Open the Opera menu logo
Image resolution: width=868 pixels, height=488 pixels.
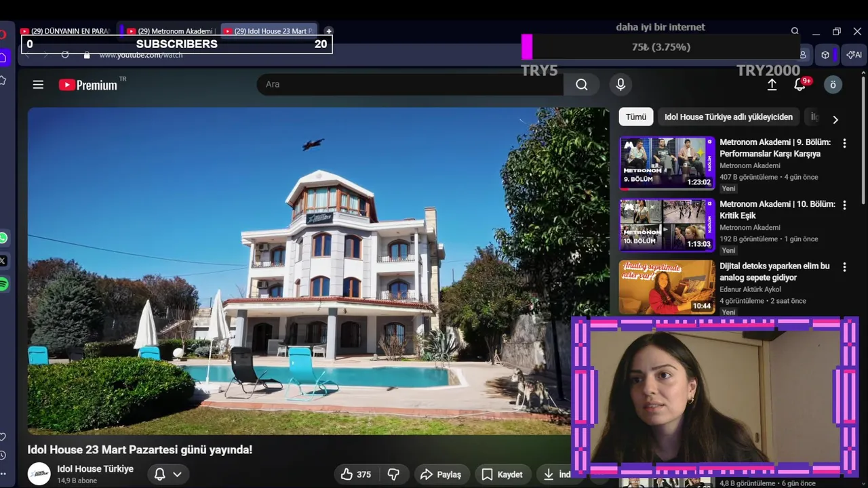click(x=3, y=34)
